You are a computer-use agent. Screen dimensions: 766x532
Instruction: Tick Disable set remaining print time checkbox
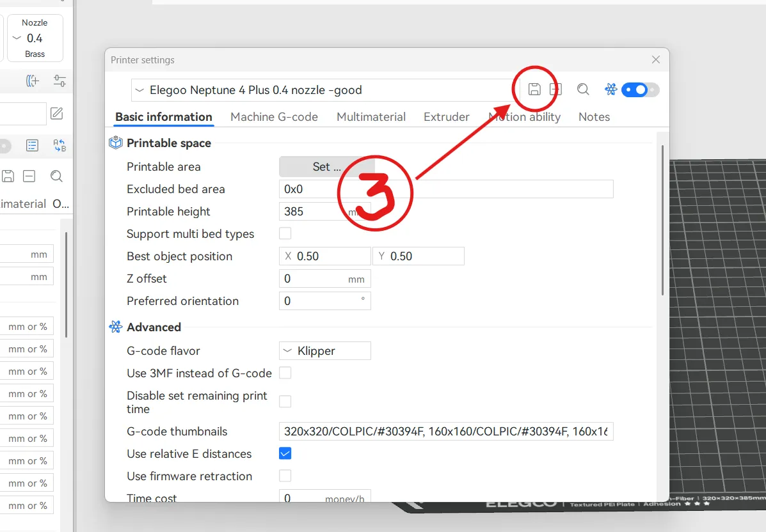coord(285,401)
